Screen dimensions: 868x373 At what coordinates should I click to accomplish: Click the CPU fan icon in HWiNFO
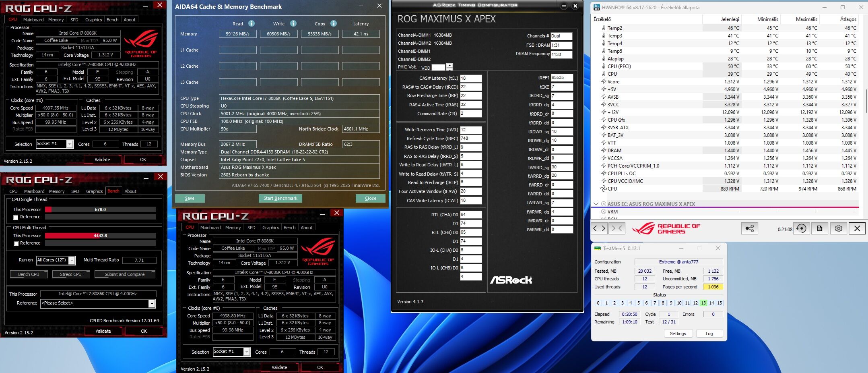(x=604, y=189)
